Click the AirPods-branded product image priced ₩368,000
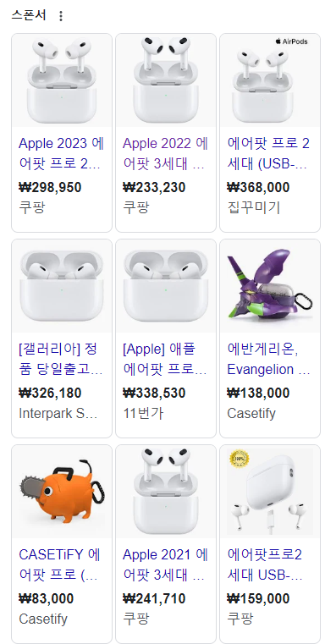The width and height of the screenshot is (325, 644). [270, 80]
